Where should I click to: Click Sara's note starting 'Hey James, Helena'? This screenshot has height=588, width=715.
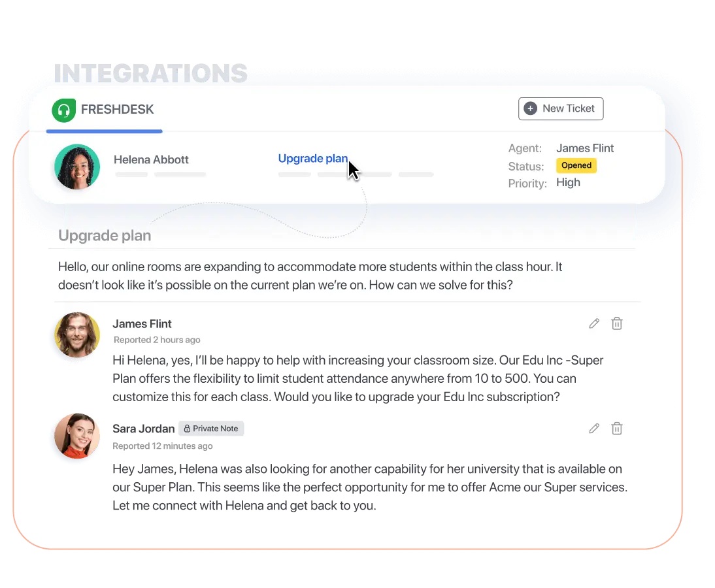pyautogui.click(x=370, y=487)
